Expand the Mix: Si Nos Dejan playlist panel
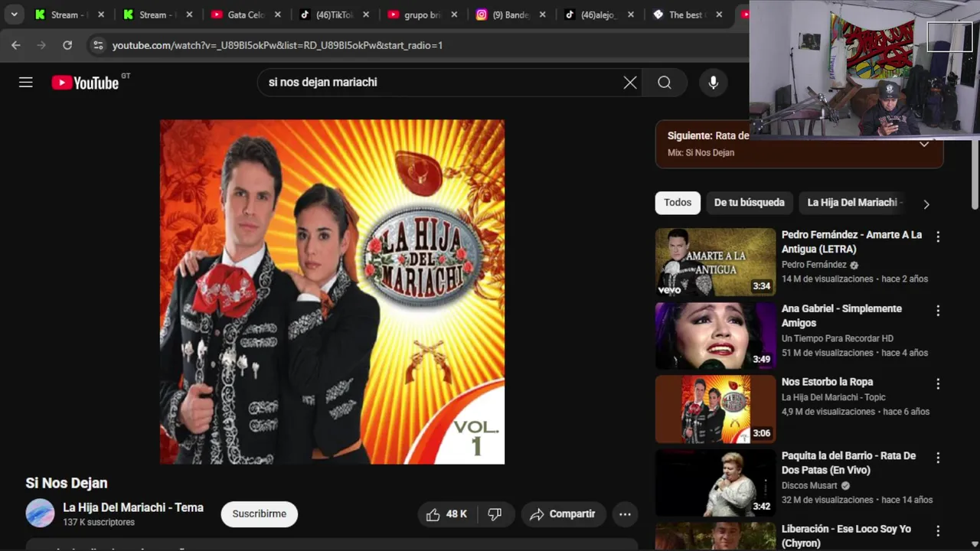 [924, 144]
